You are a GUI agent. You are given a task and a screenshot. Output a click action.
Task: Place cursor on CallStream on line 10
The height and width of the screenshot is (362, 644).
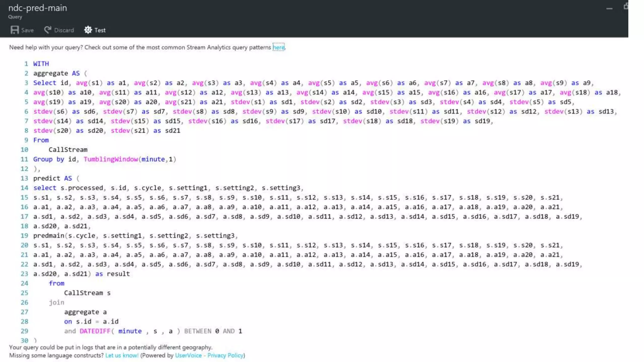pyautogui.click(x=68, y=150)
